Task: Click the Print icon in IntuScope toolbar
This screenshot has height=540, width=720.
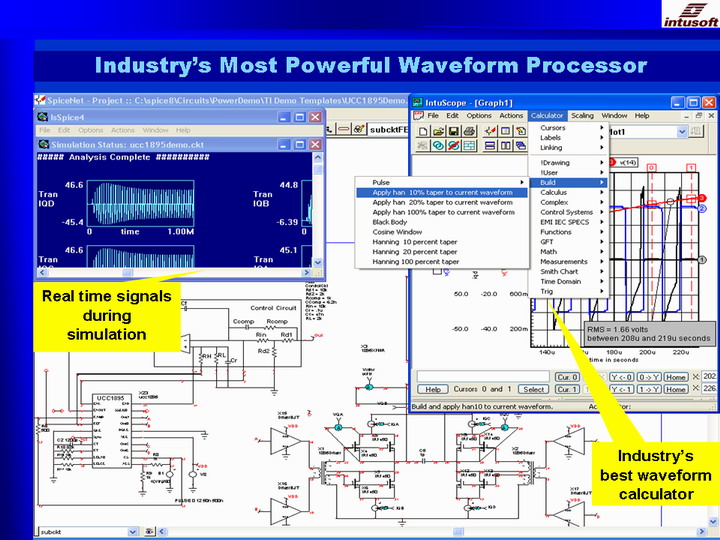Action: [469, 131]
